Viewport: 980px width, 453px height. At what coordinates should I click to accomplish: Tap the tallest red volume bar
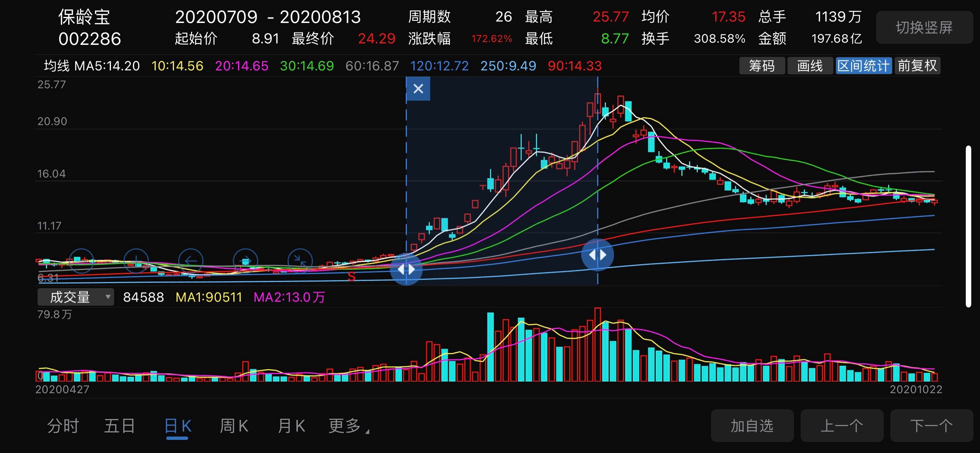[597, 345]
